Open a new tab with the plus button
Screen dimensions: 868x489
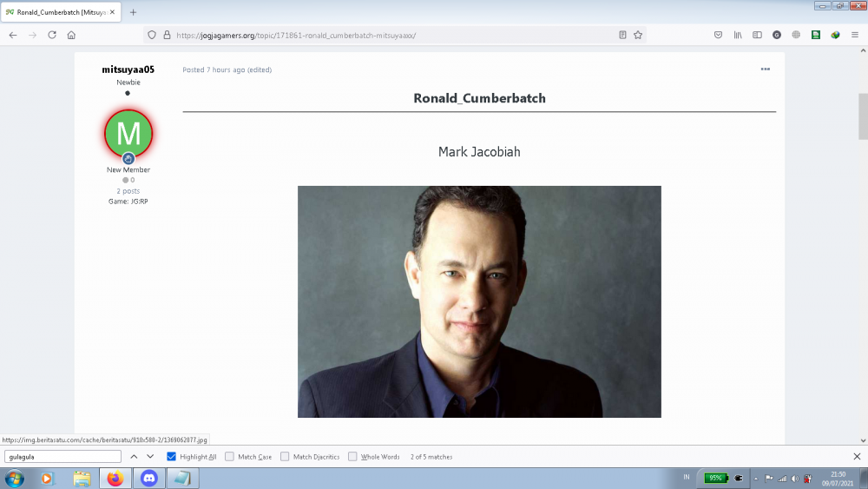tap(133, 12)
